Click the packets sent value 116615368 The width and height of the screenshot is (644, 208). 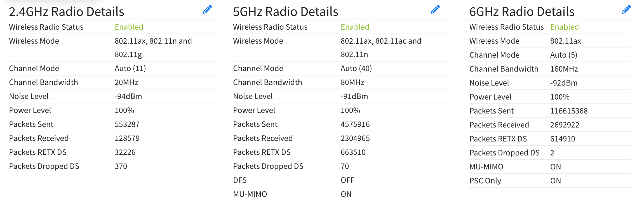point(569,111)
